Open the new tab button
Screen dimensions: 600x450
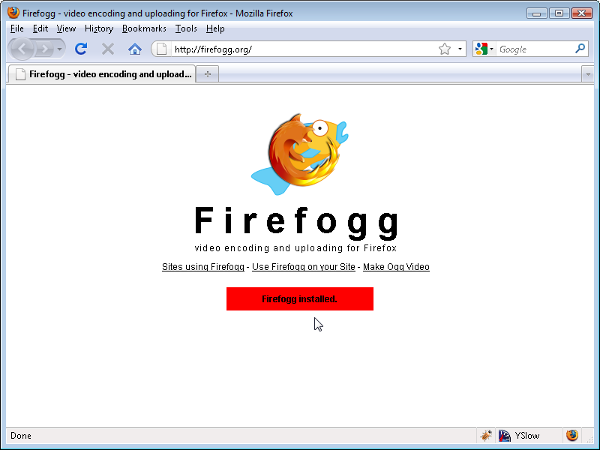coord(207,74)
